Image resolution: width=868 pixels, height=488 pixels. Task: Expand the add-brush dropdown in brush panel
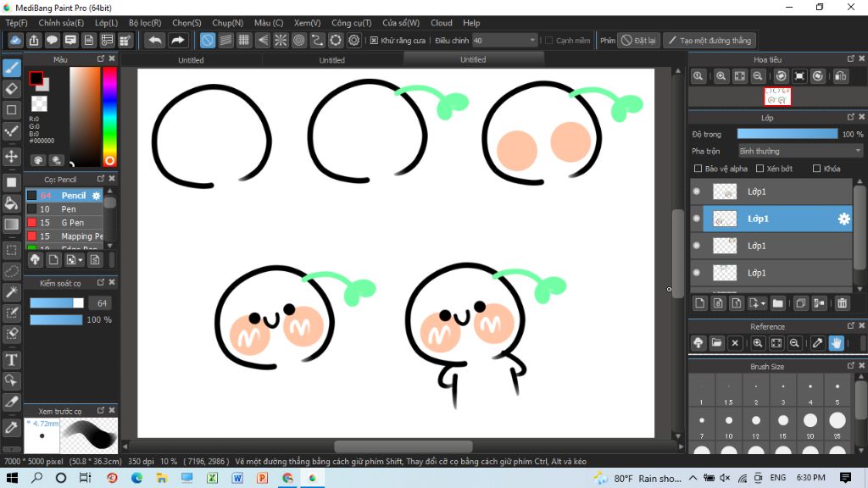[81, 260]
